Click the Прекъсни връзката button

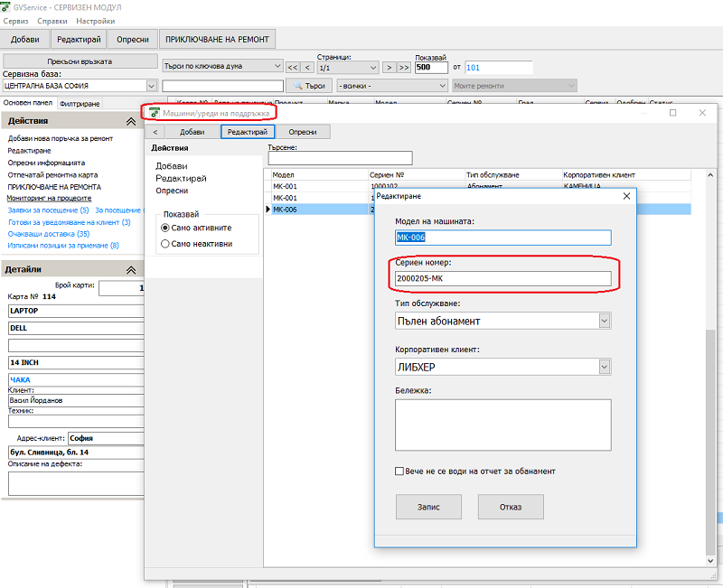[80, 61]
